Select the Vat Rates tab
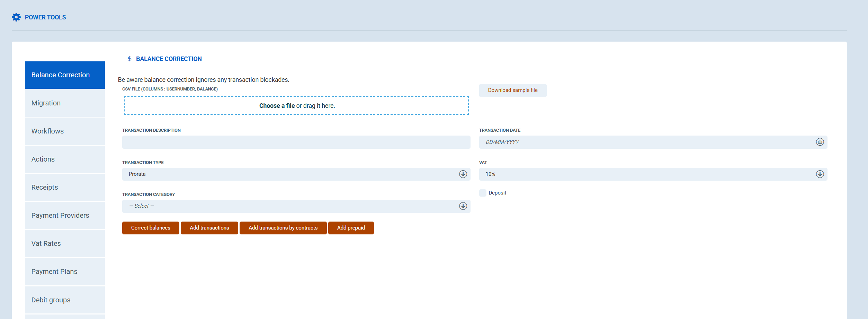Viewport: 868px width, 319px height. pos(65,244)
